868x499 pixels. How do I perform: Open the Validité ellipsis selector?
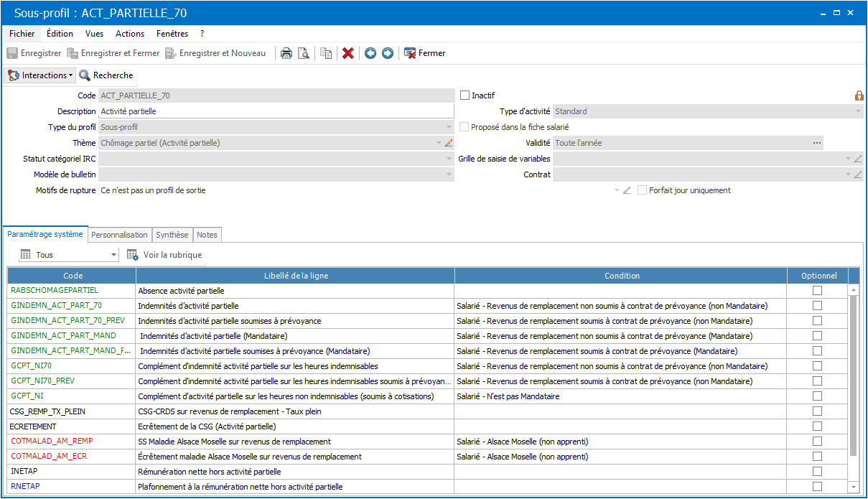click(x=816, y=143)
